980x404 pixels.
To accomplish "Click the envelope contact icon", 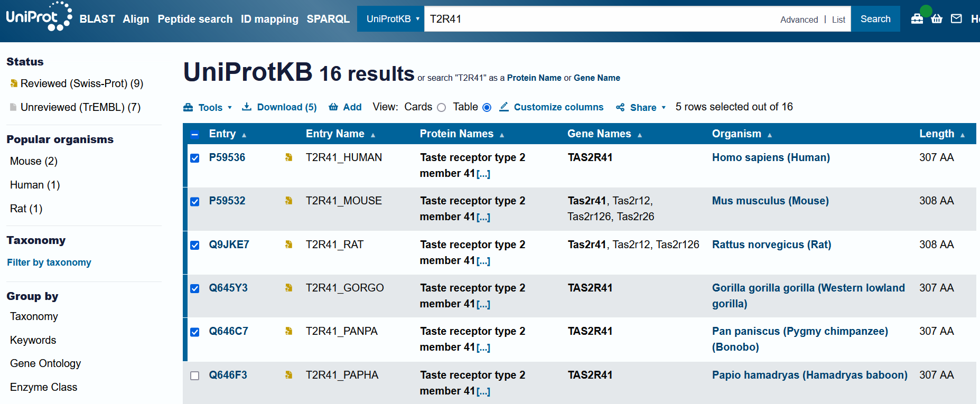I will point(956,19).
